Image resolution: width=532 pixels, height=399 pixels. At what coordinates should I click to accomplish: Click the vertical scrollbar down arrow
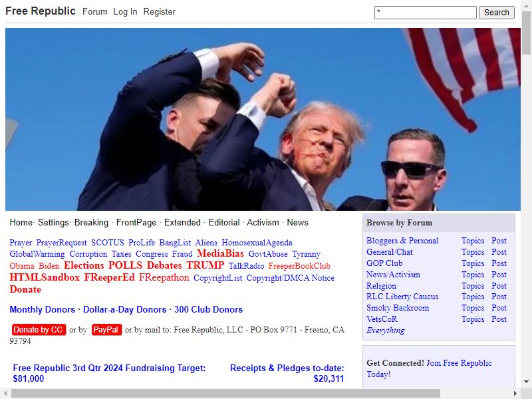[526, 381]
